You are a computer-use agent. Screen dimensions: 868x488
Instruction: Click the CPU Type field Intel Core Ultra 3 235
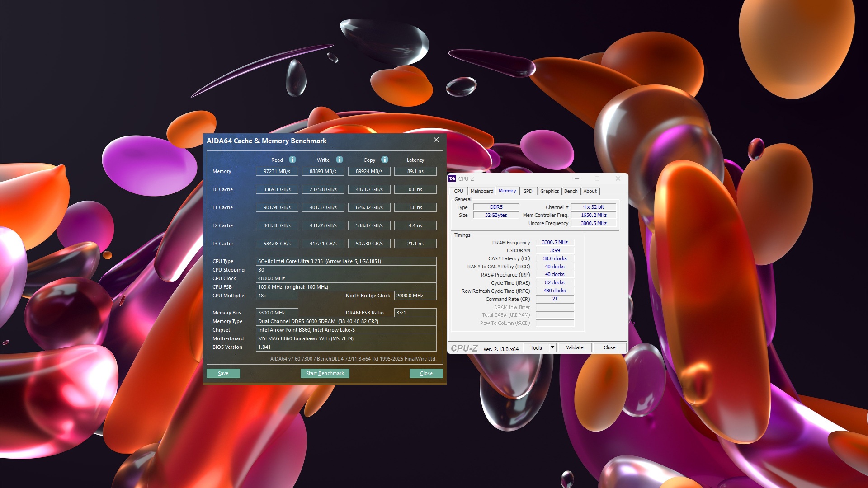[x=346, y=261]
